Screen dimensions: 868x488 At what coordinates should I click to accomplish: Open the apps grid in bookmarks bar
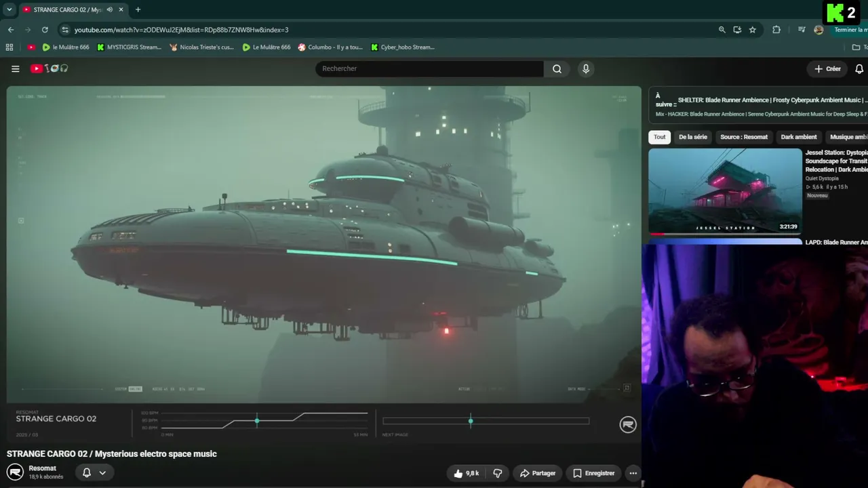(9, 47)
